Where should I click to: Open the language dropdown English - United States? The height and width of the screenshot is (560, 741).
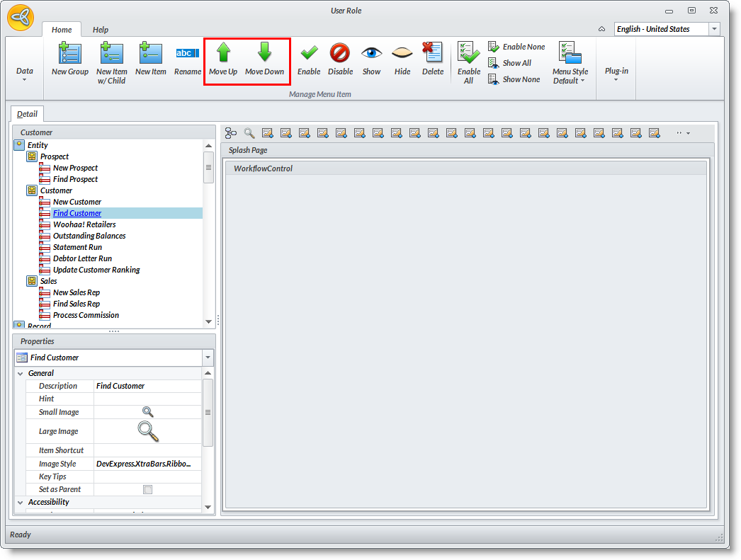click(x=714, y=29)
